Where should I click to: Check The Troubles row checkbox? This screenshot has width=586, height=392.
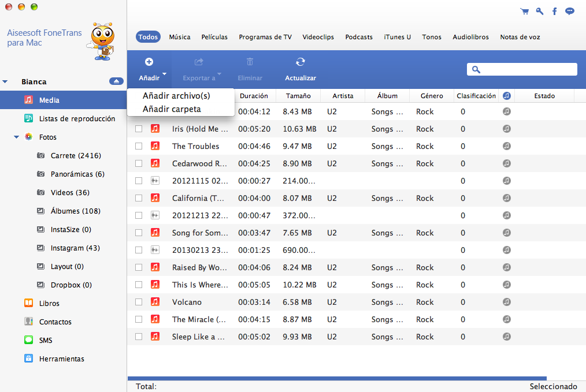coord(139,146)
